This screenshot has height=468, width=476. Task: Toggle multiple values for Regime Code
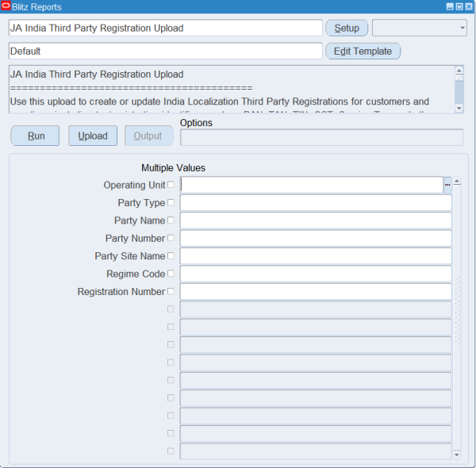(x=171, y=274)
